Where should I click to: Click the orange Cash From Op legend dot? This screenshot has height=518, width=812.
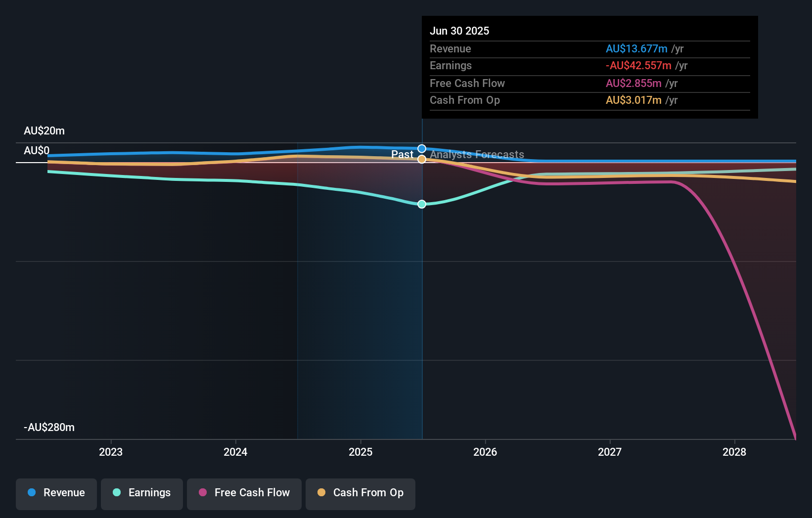[322, 493]
